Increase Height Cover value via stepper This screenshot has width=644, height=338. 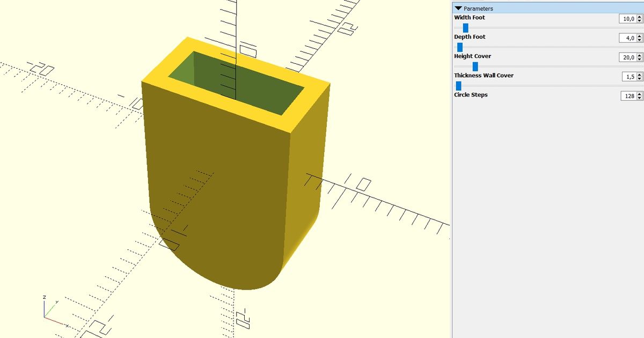(x=640, y=55)
